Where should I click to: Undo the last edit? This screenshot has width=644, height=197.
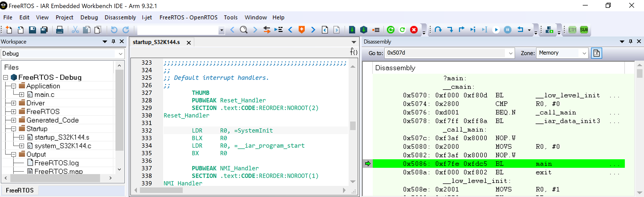(x=114, y=30)
